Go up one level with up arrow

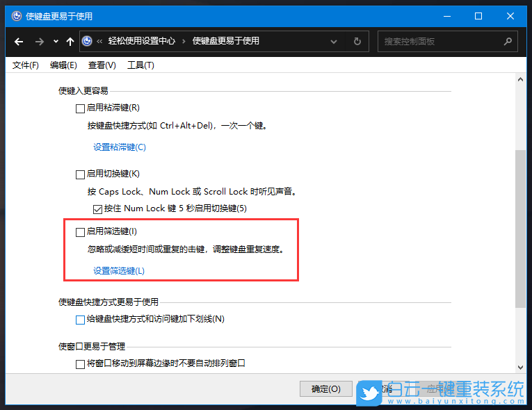pos(70,42)
